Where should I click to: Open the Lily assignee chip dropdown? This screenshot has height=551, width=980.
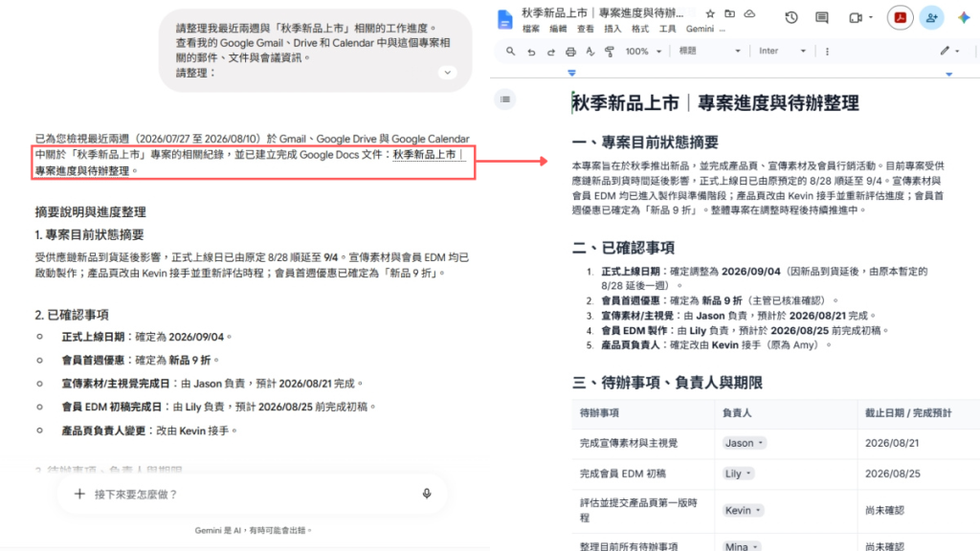click(x=738, y=474)
